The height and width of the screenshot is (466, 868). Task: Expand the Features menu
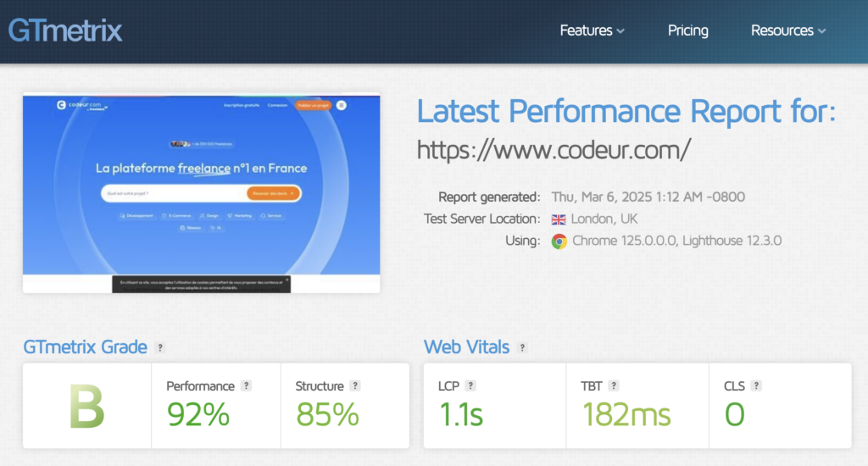pyautogui.click(x=592, y=31)
